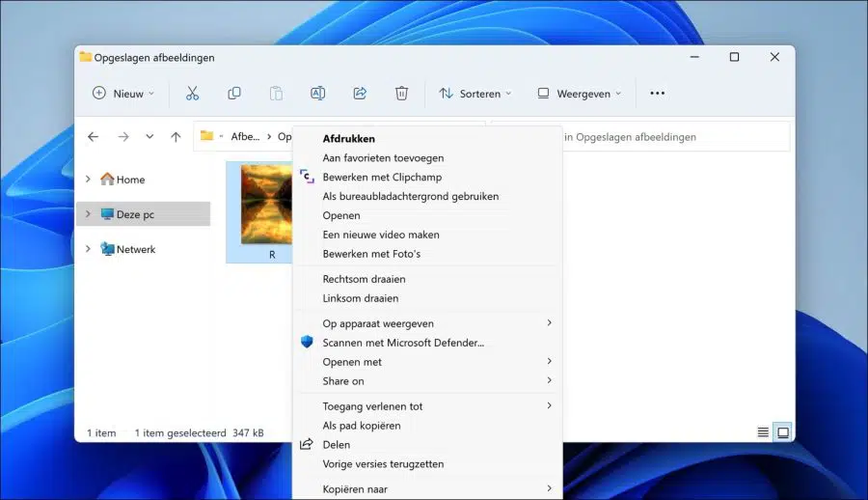Click the Copy icon in toolbar
Viewport: 868px width, 500px height.
click(234, 93)
